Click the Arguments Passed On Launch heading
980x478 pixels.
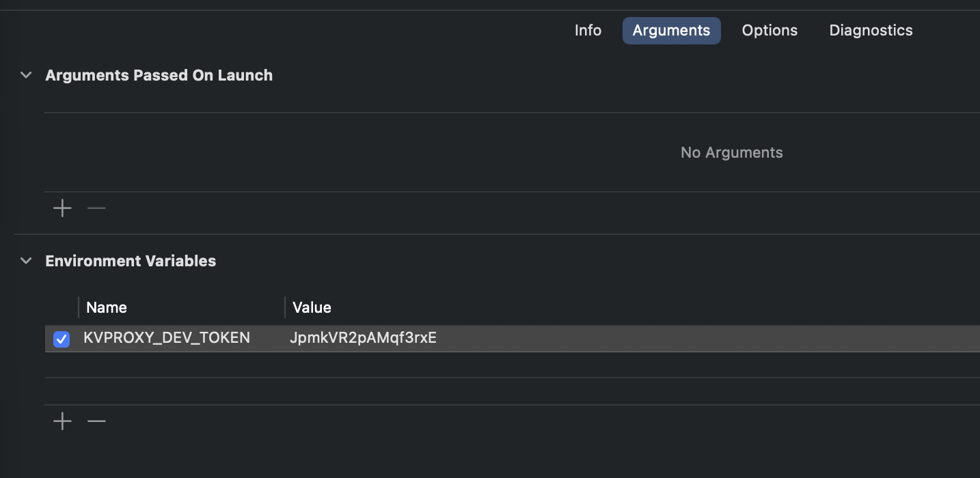point(159,75)
